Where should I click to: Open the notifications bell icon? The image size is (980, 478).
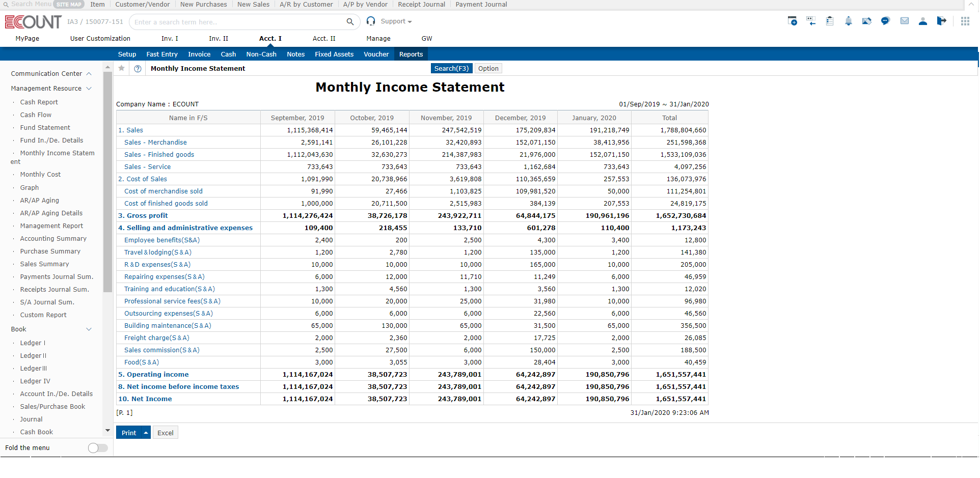click(x=849, y=21)
